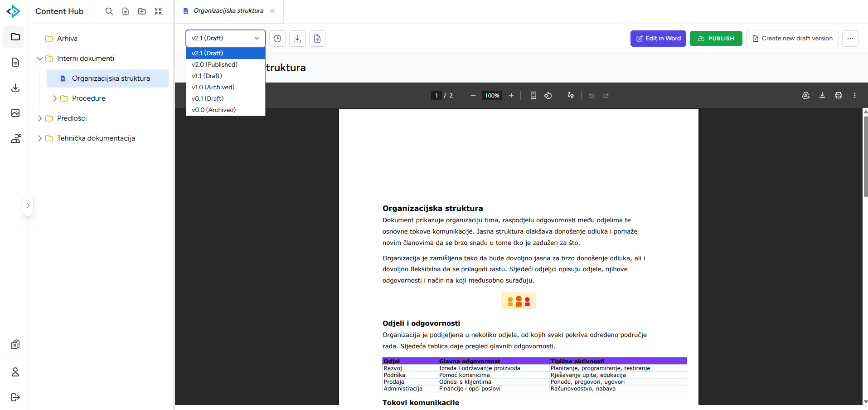Select Organizacijska struktura in tree
868x410 pixels.
point(108,78)
